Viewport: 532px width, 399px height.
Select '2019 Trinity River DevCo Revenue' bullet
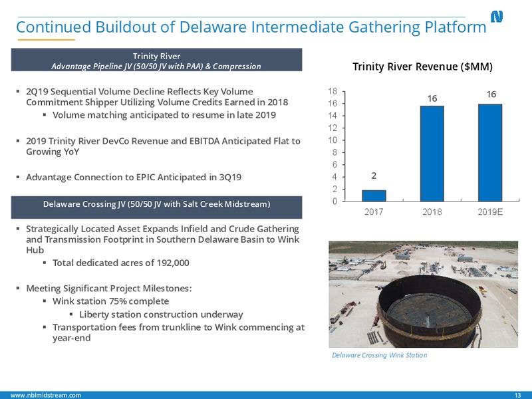(163, 146)
